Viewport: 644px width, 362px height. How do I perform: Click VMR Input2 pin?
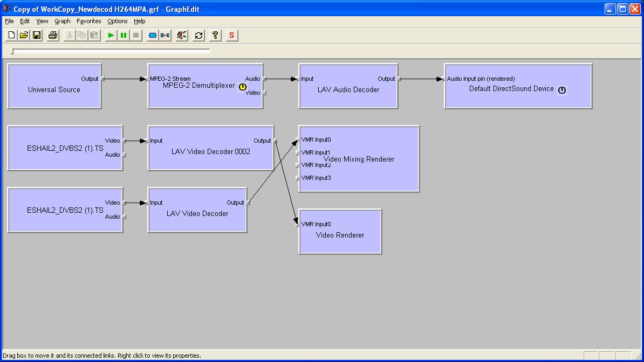click(x=297, y=165)
